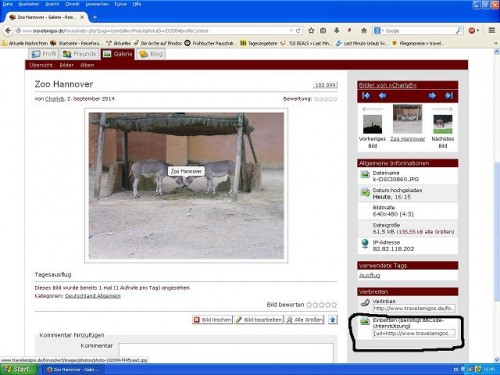
Task: Click the browser back arrow
Action: (8, 31)
